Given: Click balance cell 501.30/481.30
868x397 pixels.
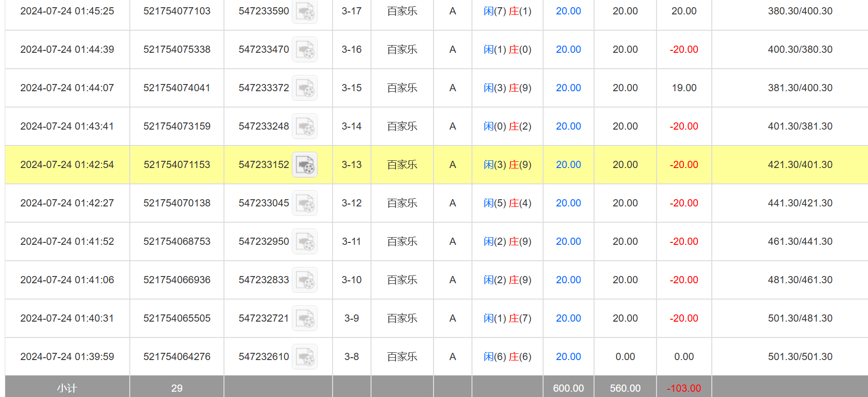Looking at the screenshot, I should coord(800,318).
